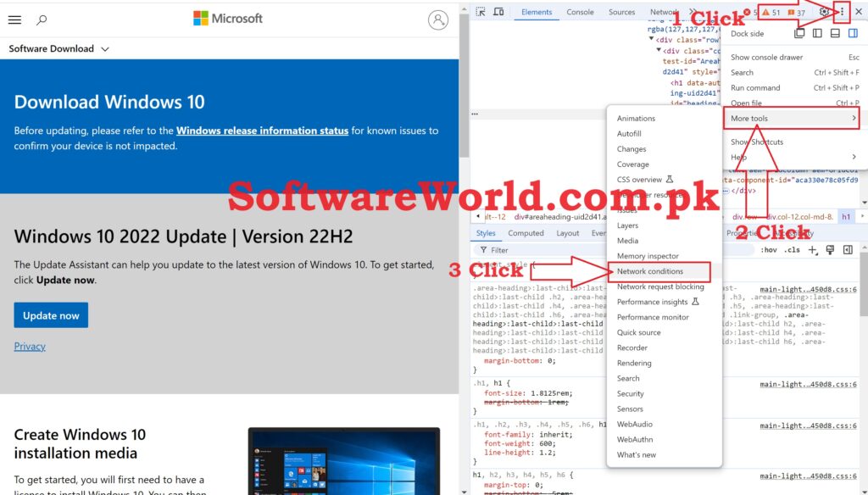Open the Computed tab

point(526,233)
